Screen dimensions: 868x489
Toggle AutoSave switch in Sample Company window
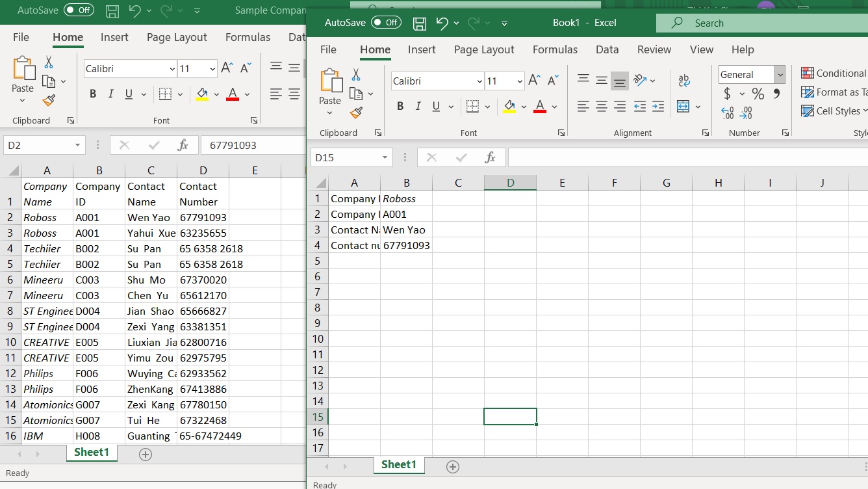(x=79, y=10)
